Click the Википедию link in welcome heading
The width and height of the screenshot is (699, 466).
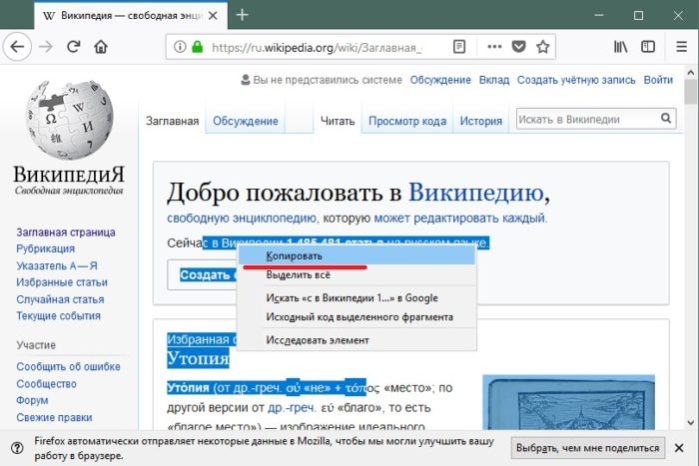tap(477, 192)
